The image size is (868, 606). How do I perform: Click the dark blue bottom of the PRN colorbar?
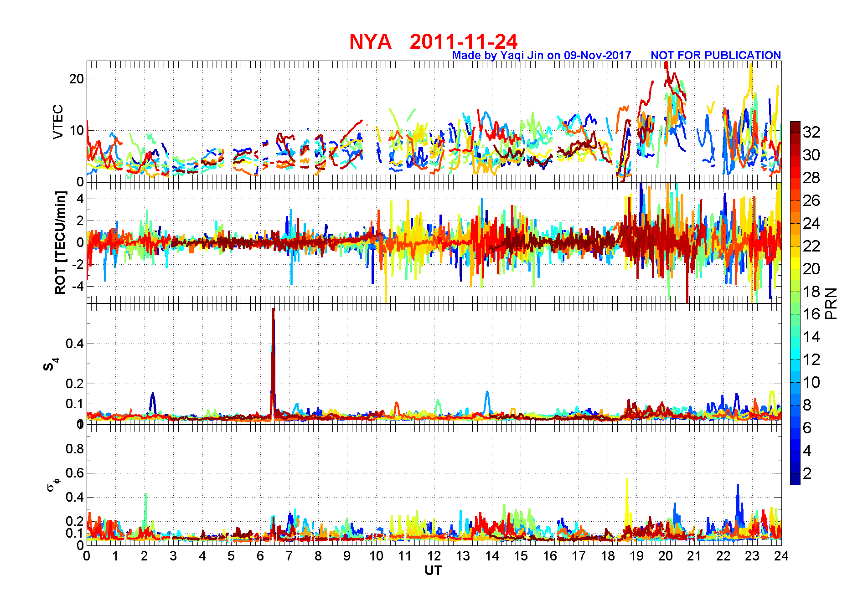(x=795, y=479)
